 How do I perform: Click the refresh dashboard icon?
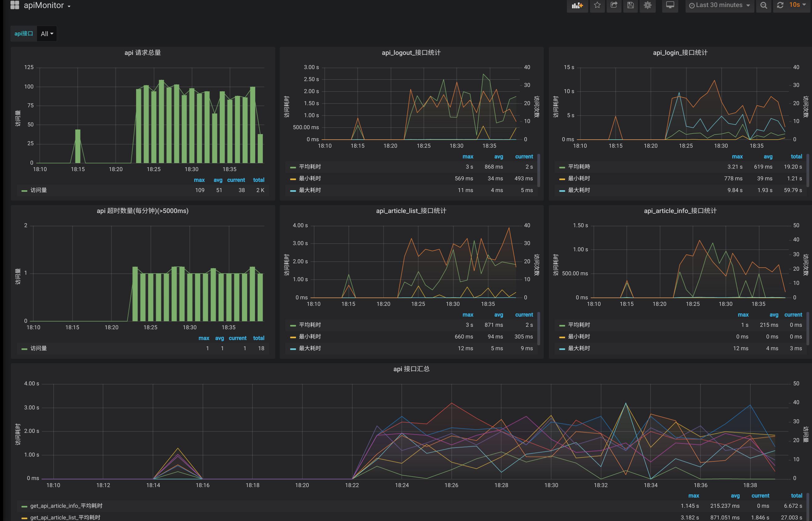[780, 6]
